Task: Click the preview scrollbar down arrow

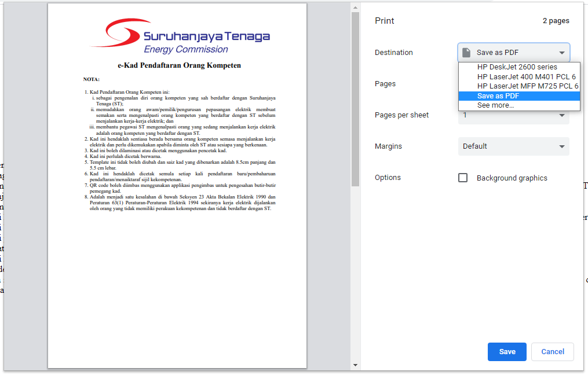Action: tap(356, 365)
